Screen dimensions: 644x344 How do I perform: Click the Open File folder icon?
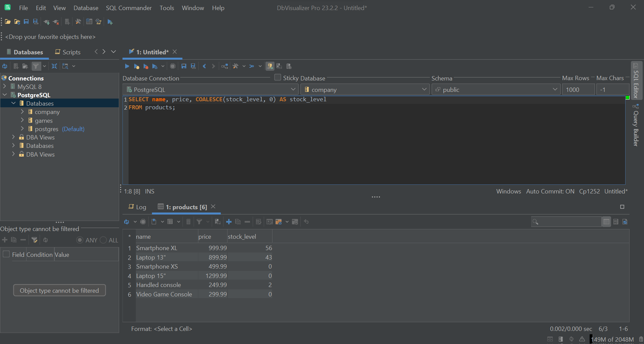coord(8,22)
